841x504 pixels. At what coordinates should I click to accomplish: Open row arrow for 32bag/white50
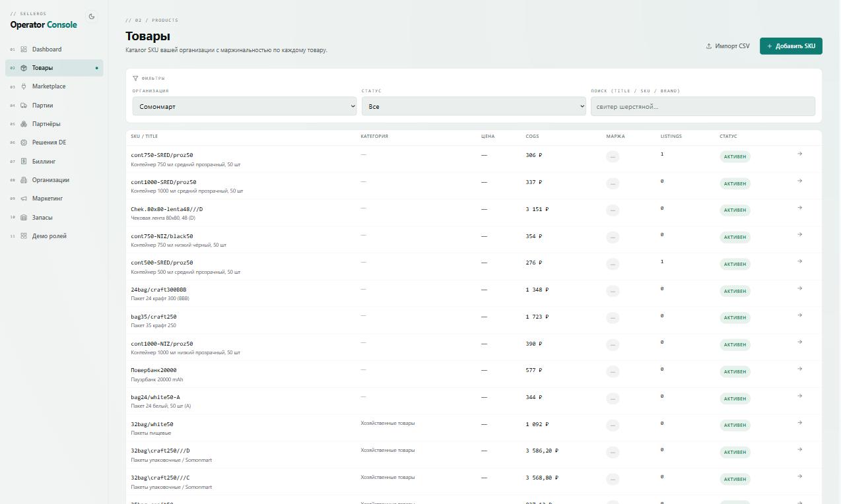coord(799,423)
